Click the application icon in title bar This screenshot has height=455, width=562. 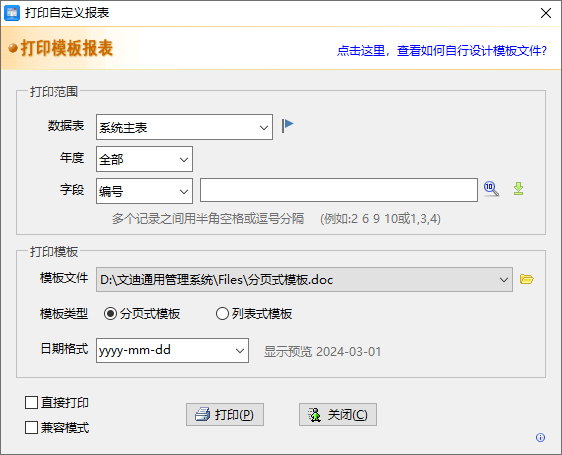tap(11, 13)
